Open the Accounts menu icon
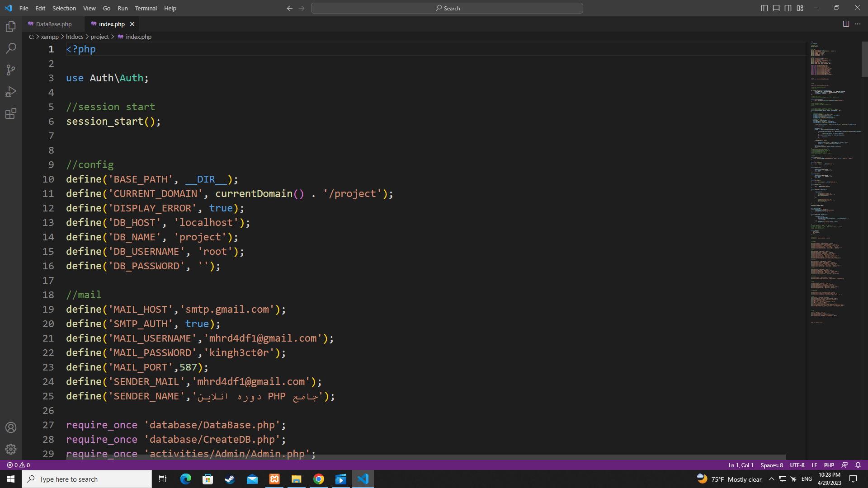 tap(11, 427)
